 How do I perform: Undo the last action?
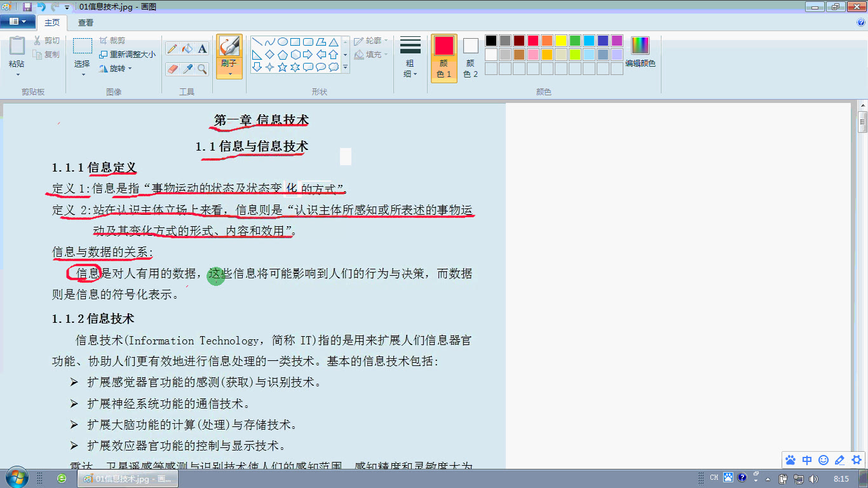pos(41,7)
